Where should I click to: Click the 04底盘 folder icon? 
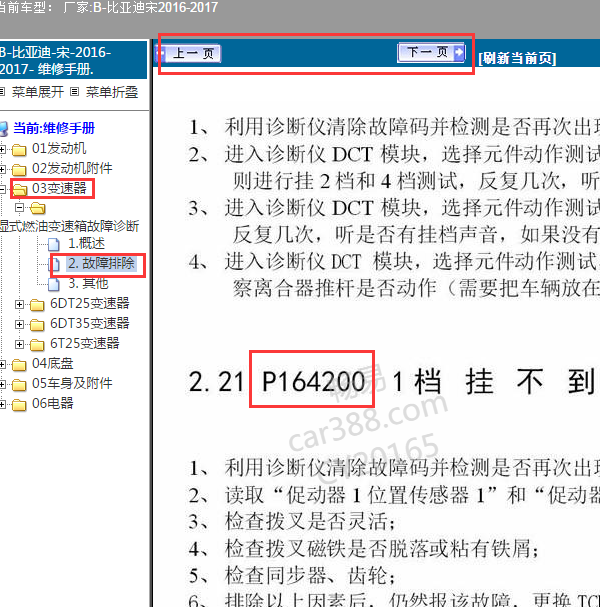pos(19,365)
